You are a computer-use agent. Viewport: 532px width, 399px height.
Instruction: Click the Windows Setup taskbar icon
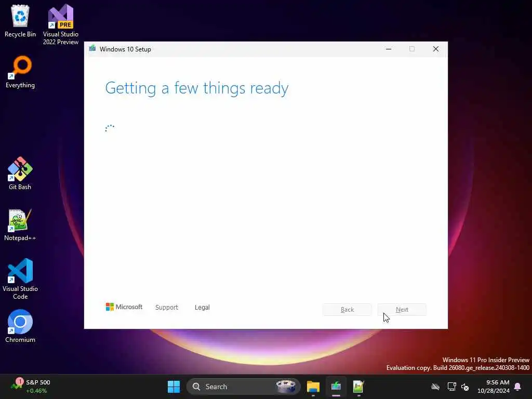[336, 387]
